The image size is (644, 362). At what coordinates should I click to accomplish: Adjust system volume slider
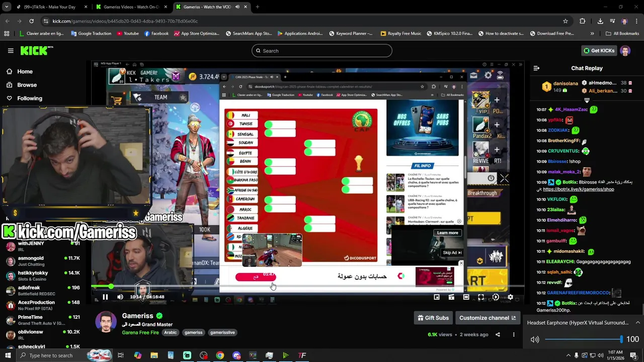tap(584, 339)
